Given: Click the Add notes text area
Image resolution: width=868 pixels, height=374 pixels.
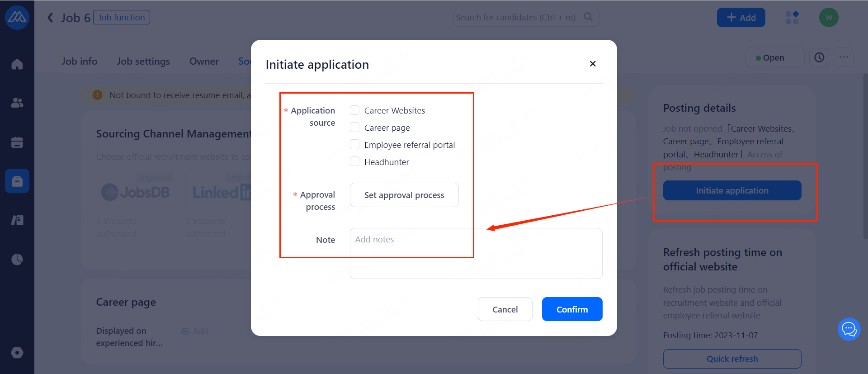Looking at the screenshot, I should click(x=476, y=253).
